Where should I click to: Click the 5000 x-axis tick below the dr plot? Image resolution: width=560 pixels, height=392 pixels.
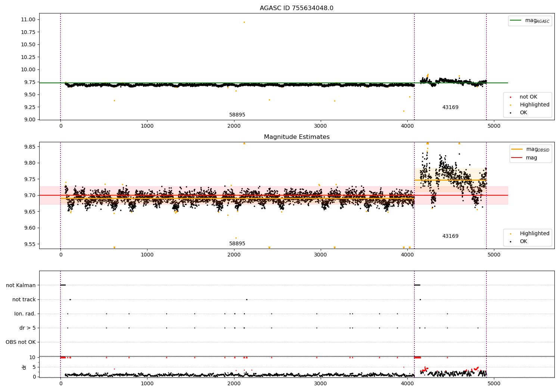click(x=494, y=383)
